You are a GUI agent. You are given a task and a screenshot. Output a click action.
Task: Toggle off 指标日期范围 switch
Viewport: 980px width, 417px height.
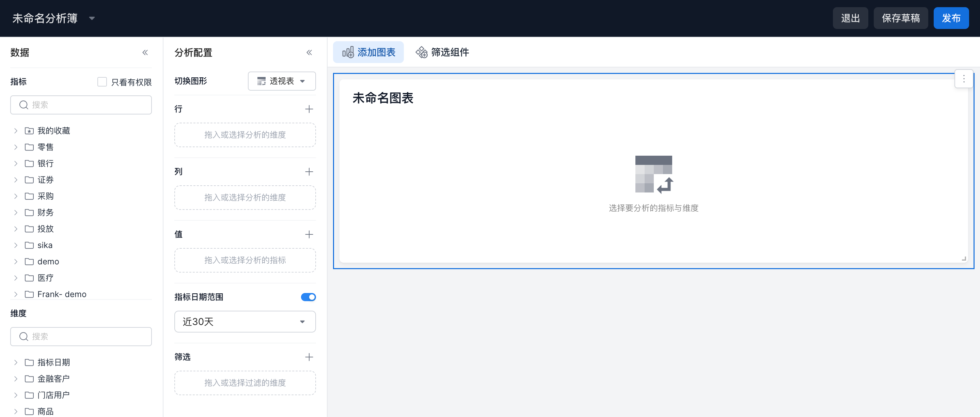[308, 297]
